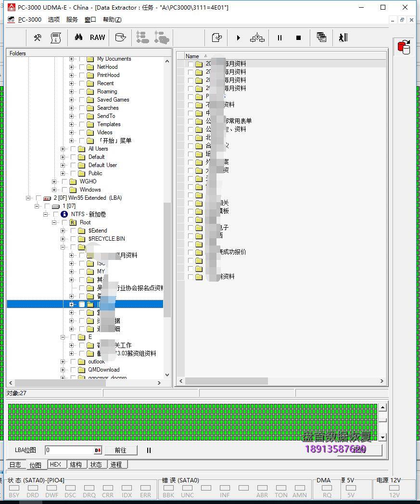
Task: Tick the All Users folder checkbox
Action: point(73,149)
